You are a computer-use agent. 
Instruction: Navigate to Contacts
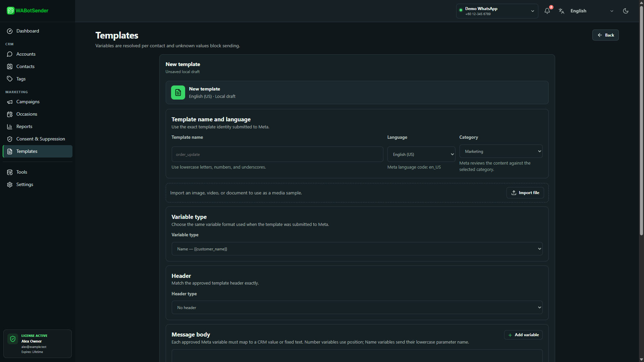38,67
